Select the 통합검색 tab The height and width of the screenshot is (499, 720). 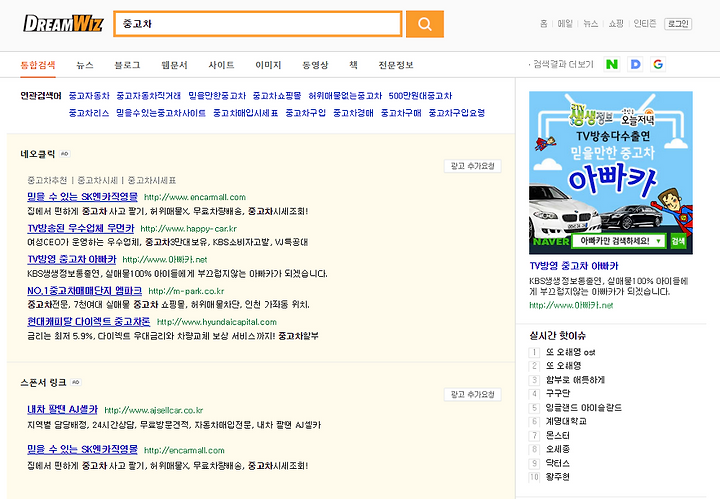[38, 65]
